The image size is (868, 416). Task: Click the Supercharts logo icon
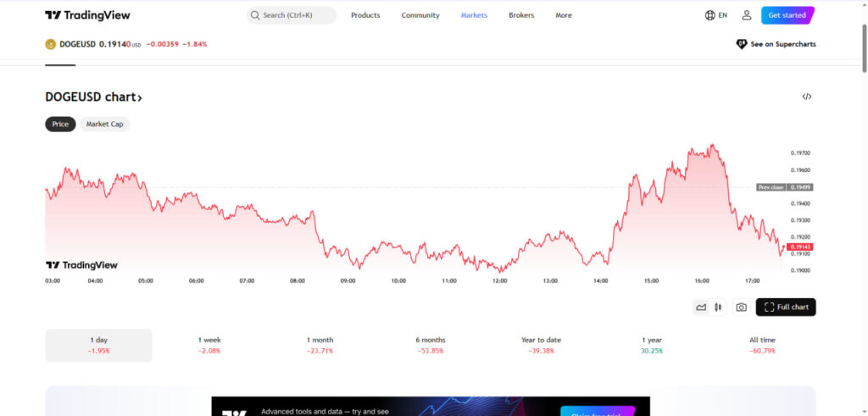tap(741, 44)
